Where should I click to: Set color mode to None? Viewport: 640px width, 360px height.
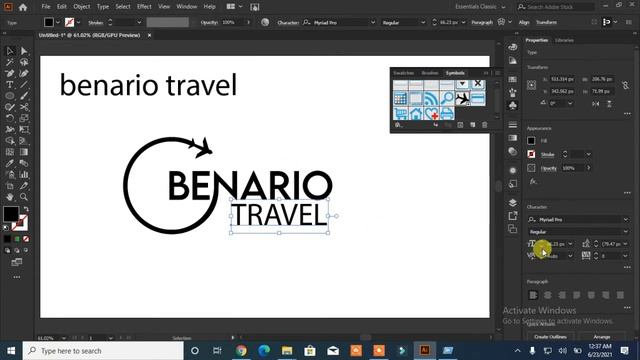pos(26,239)
